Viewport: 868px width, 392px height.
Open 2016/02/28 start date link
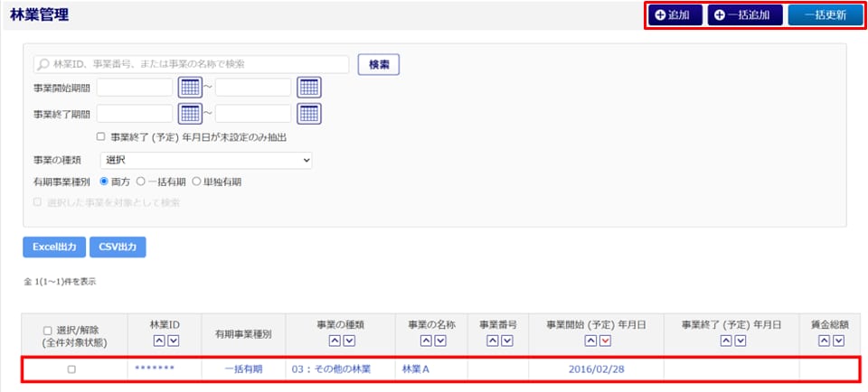point(596,369)
